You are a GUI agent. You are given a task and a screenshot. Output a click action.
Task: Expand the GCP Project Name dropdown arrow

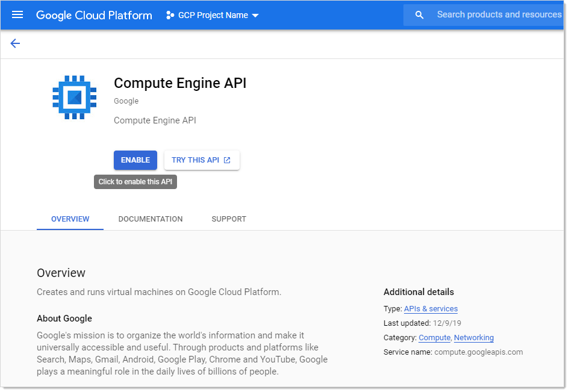[x=255, y=16]
